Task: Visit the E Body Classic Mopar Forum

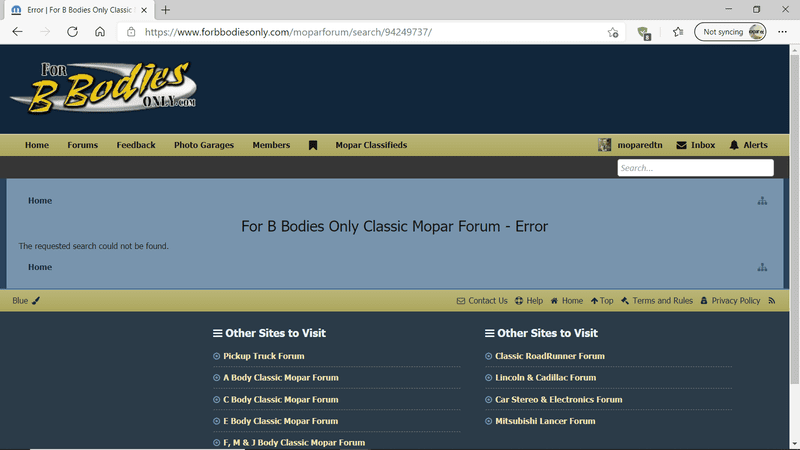Action: pyautogui.click(x=280, y=421)
